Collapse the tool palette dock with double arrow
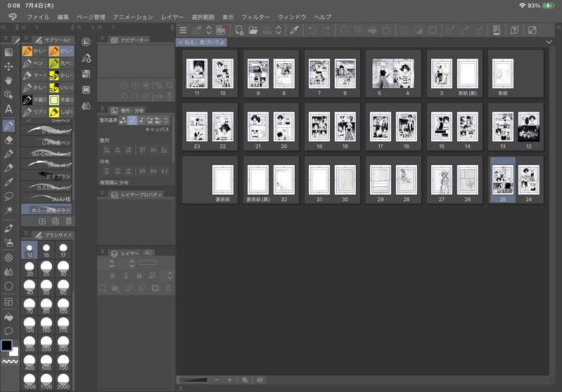This screenshot has height=392, width=562. click(4, 27)
